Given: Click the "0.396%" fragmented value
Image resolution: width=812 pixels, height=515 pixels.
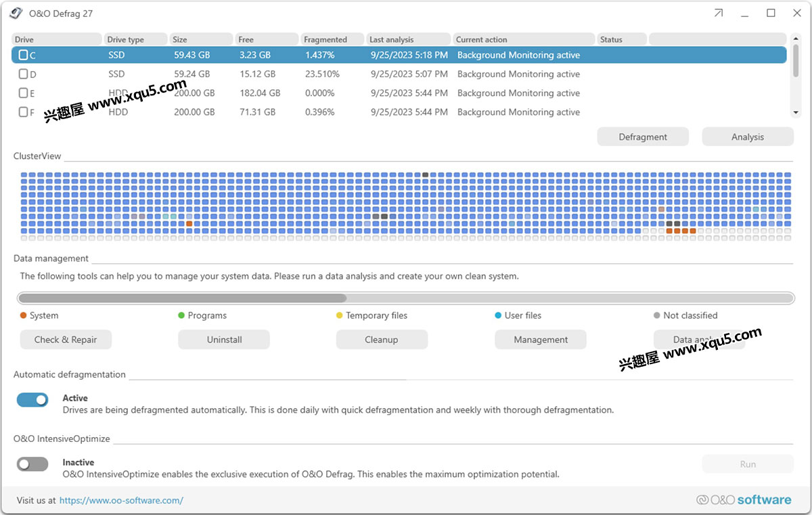Looking at the screenshot, I should click(x=319, y=112).
